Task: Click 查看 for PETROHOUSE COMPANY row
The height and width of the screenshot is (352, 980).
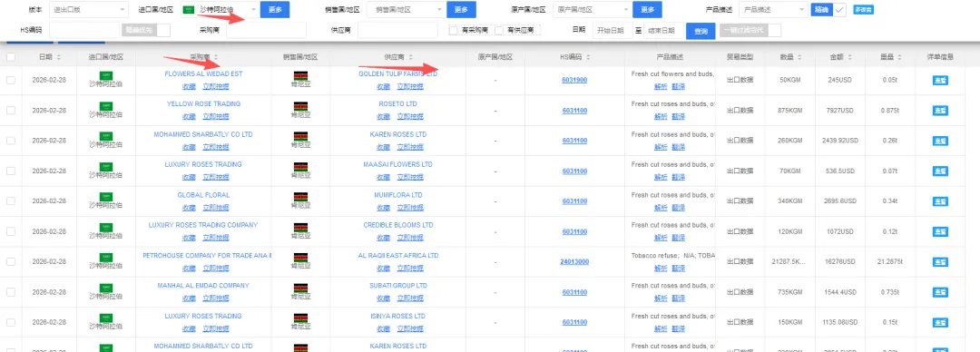Action: [940, 262]
